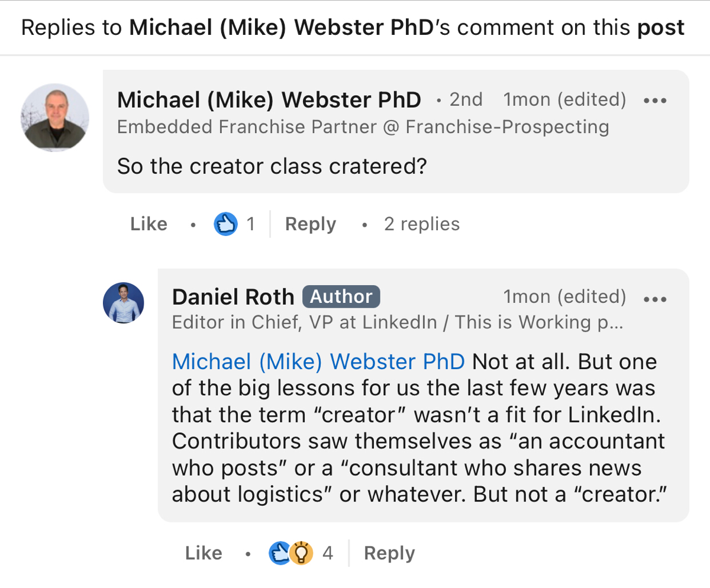710x588 pixels.
Task: Click the Author badge beside Daniel Roth
Action: 341,297
